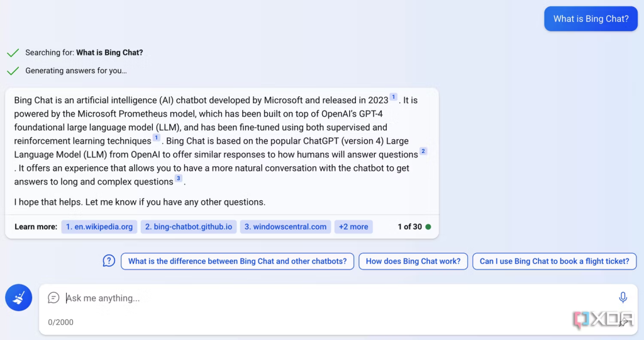Click the green response status dot

[x=428, y=227]
